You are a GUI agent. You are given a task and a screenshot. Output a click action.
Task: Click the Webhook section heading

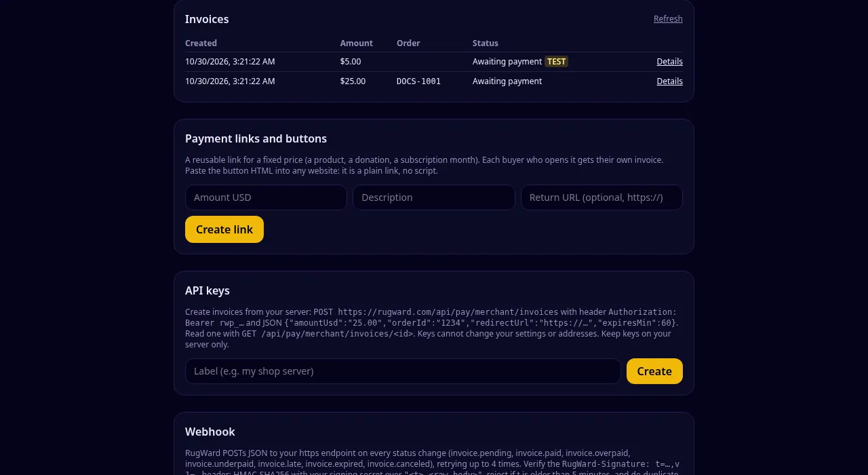click(210, 432)
